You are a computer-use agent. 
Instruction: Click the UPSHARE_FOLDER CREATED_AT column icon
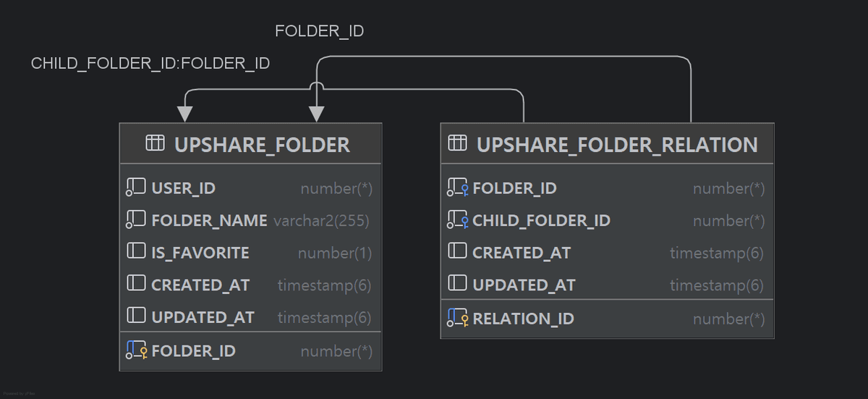pyautogui.click(x=136, y=284)
